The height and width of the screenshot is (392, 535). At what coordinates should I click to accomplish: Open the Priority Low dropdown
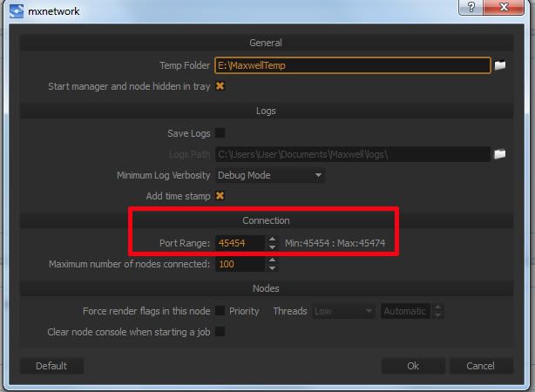(343, 311)
